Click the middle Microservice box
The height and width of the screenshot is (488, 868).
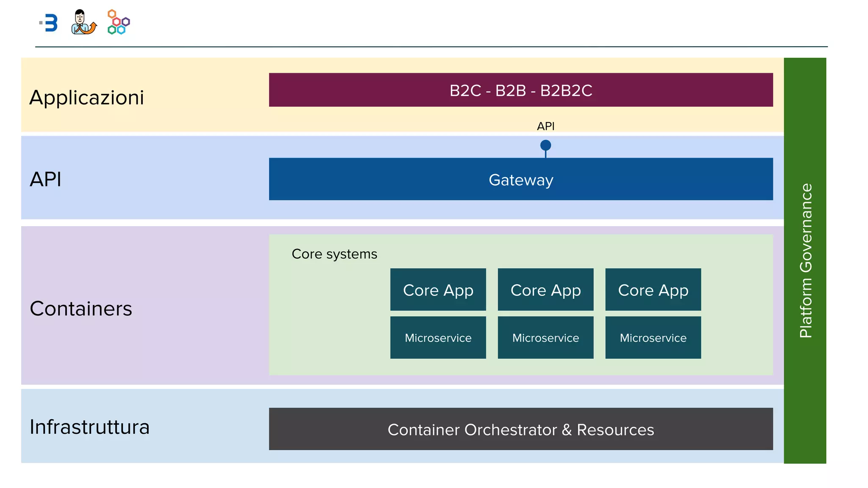pyautogui.click(x=545, y=338)
